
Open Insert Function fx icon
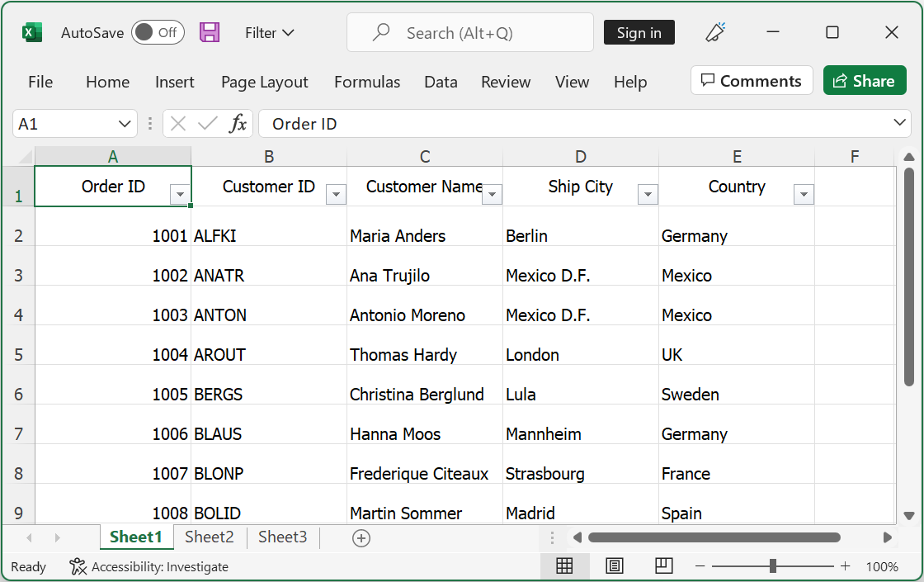pos(238,124)
